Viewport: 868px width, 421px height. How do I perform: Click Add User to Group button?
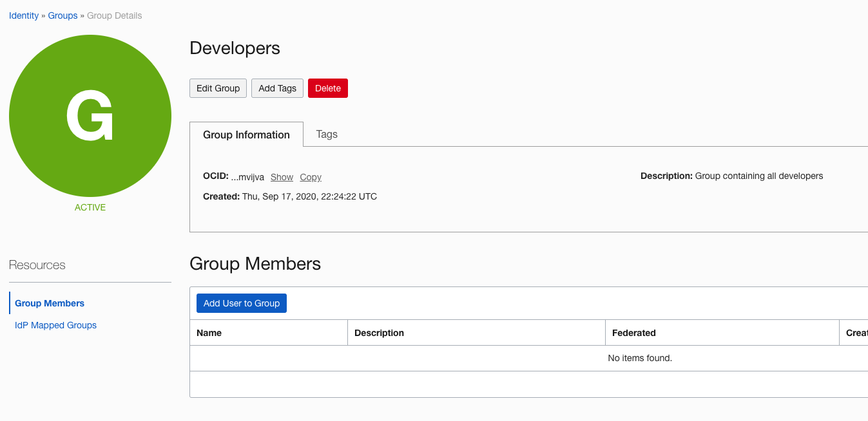point(242,303)
